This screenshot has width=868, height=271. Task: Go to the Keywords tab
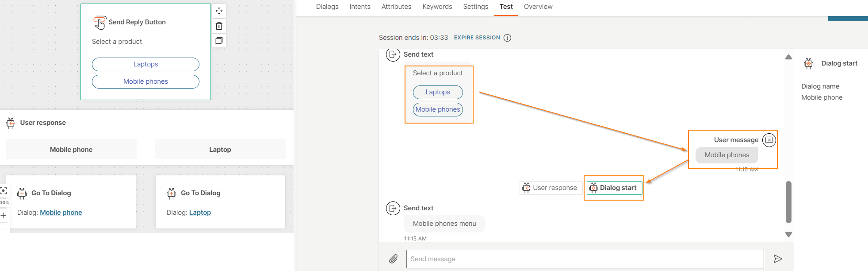click(437, 7)
